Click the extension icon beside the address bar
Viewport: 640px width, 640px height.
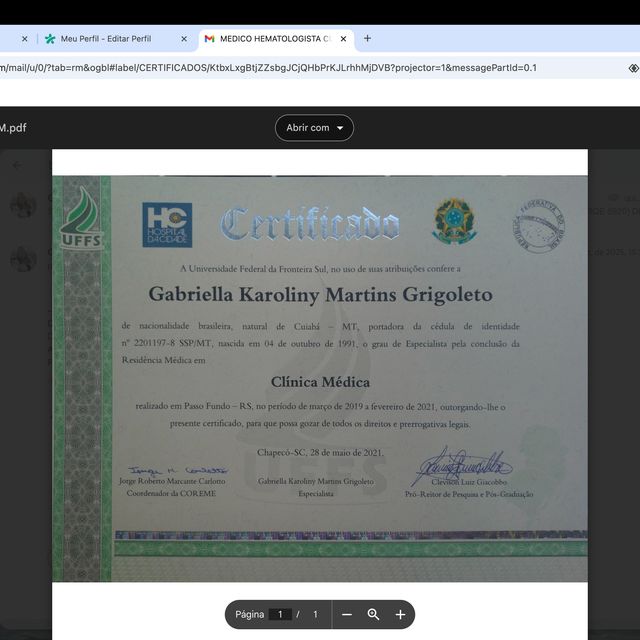click(x=633, y=68)
